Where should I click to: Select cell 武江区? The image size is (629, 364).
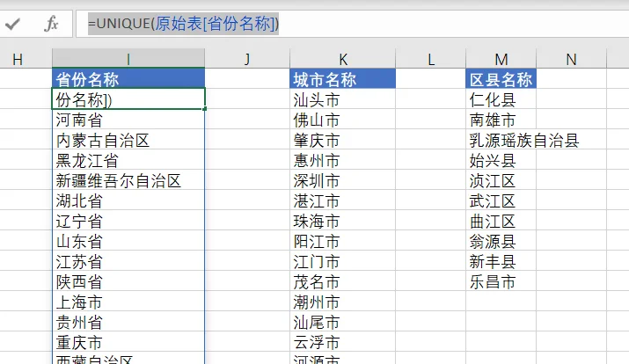501,200
